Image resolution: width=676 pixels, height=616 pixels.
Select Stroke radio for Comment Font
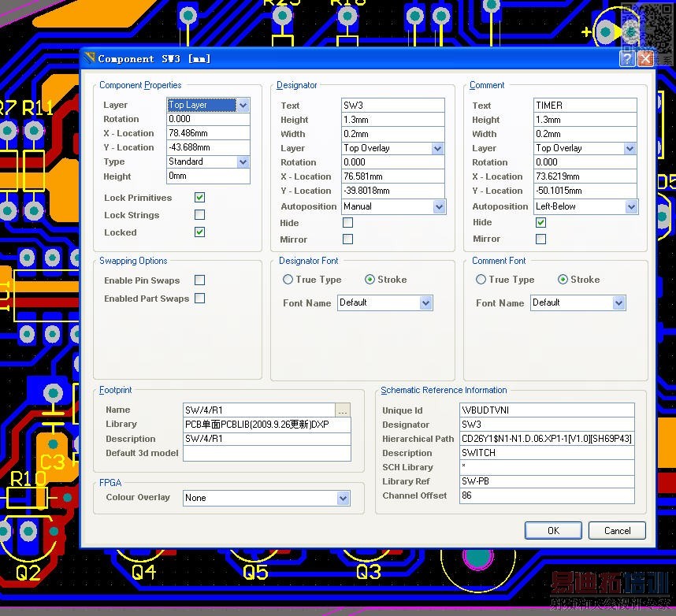[563, 280]
